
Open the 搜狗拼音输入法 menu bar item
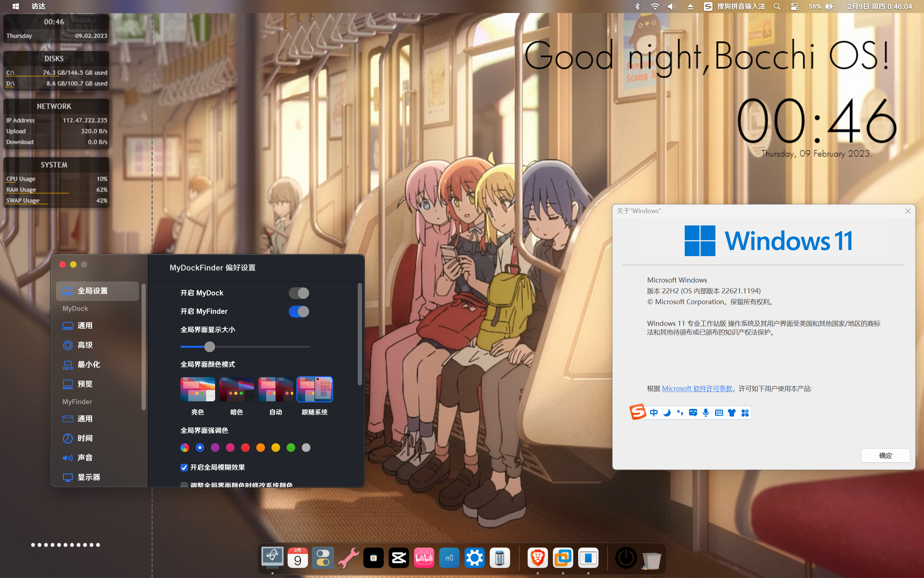point(734,7)
